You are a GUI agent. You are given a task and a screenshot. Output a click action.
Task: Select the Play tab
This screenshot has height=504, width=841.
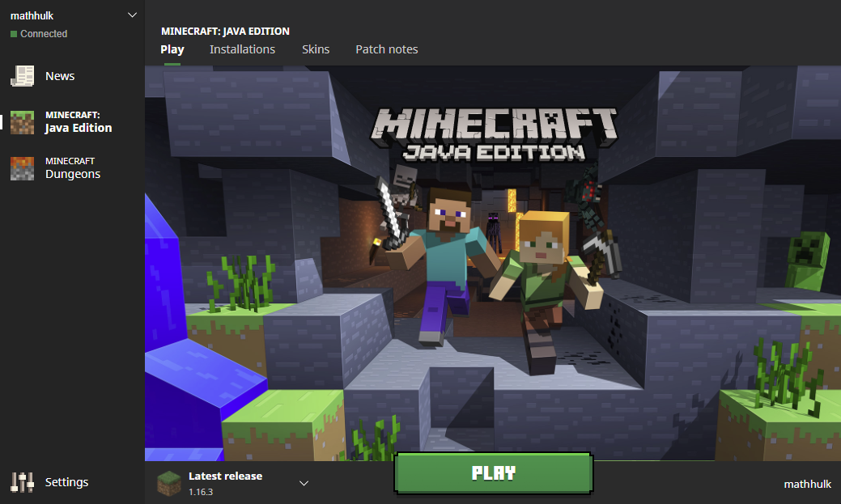coord(172,49)
